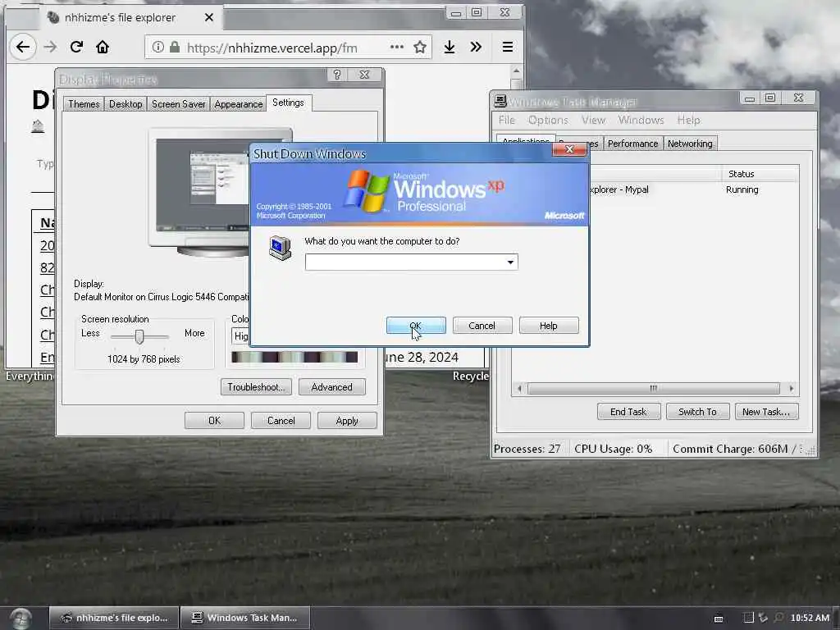Click the browser address bar
Screen dimensions: 840x630
click(288, 47)
